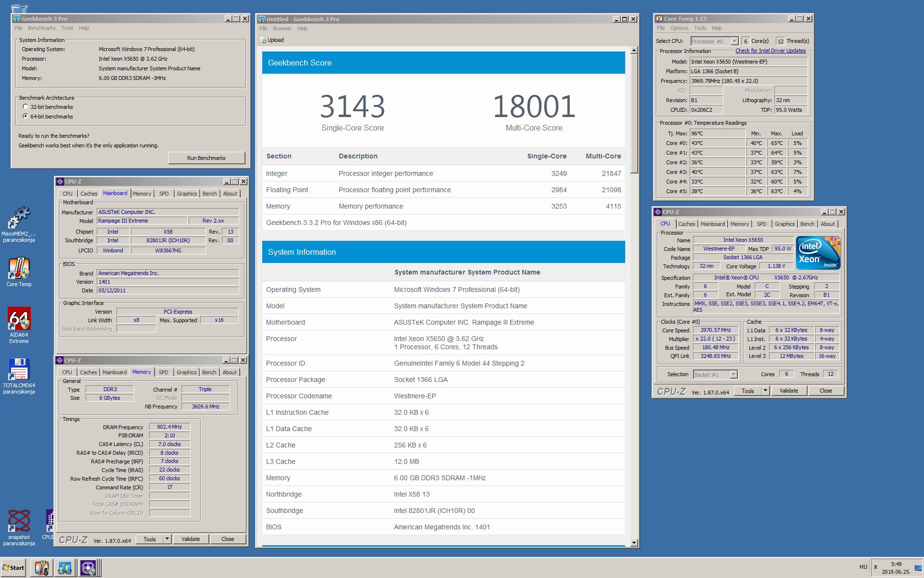The width and height of the screenshot is (924, 578).
Task: Open Core Temp desktop shortcut icon
Action: click(19, 268)
